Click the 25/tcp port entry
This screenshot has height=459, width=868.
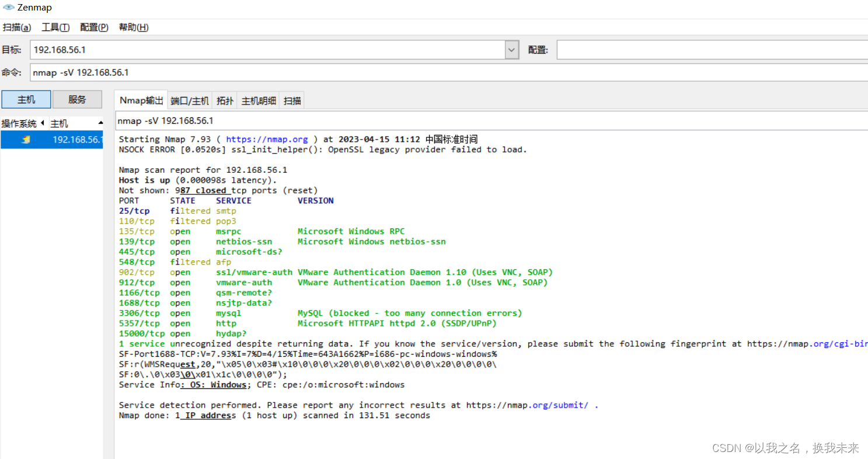(x=134, y=211)
